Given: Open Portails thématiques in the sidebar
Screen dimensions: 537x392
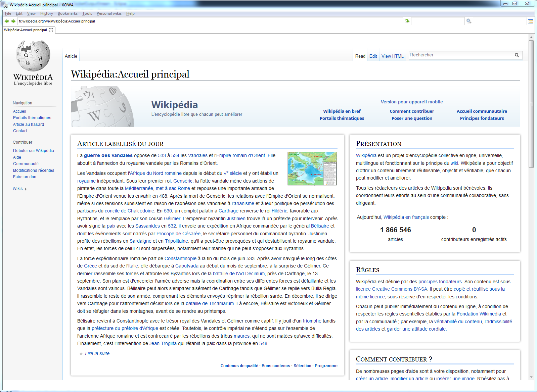Looking at the screenshot, I should [32, 118].
